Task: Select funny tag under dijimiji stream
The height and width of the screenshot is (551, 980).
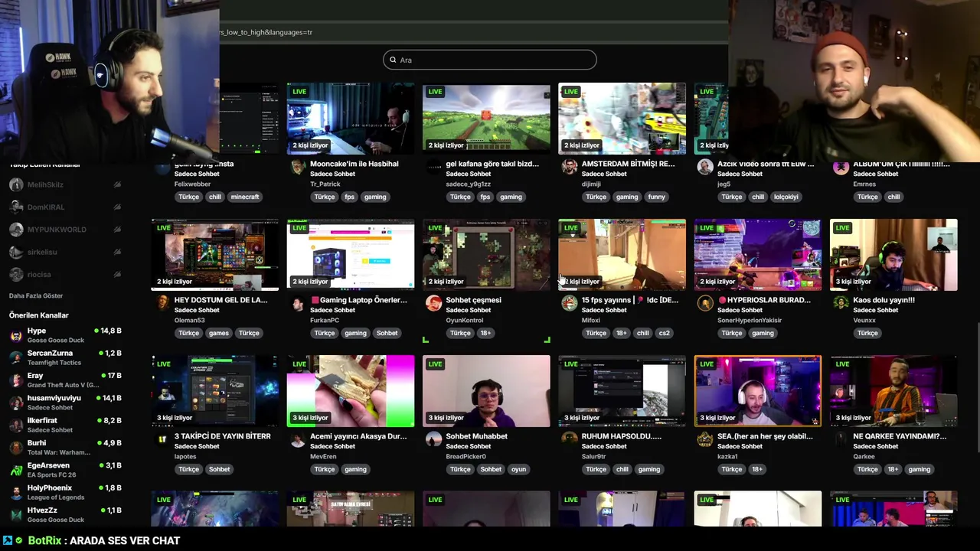Action: (x=656, y=197)
